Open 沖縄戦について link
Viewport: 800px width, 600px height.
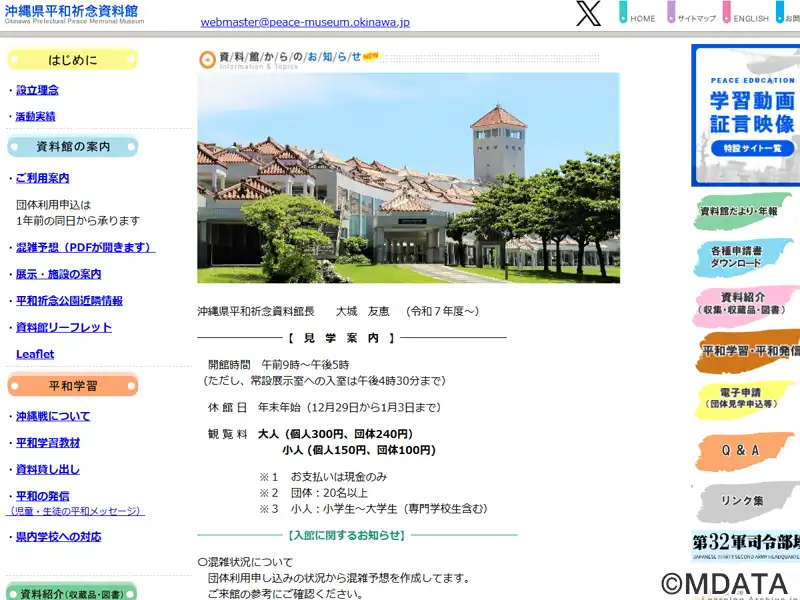tap(53, 416)
